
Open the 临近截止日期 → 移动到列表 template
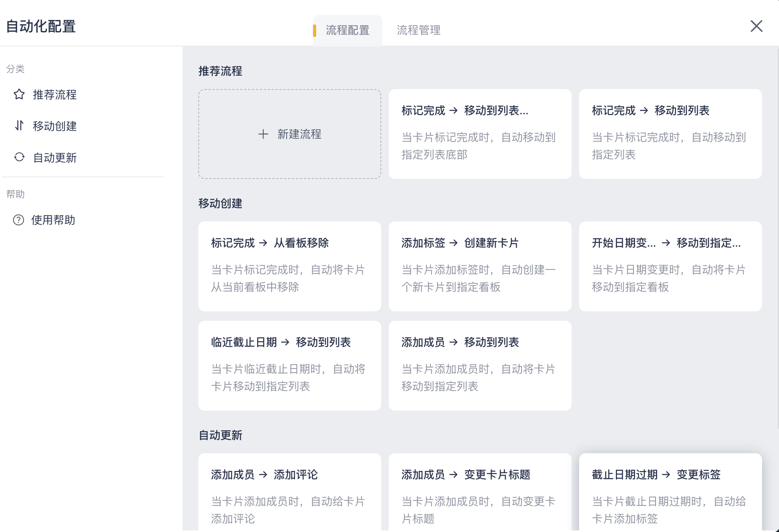[x=289, y=365]
